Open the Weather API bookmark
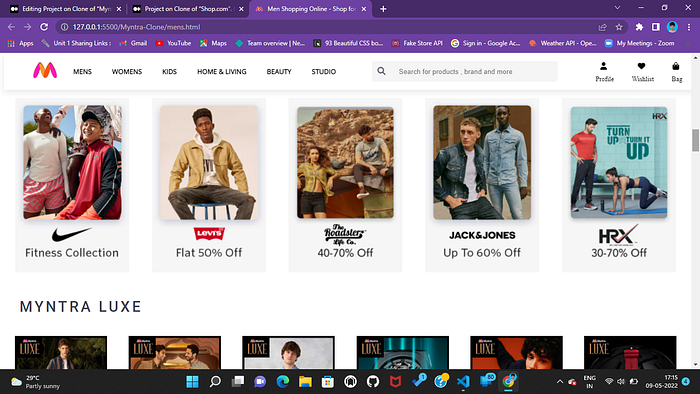Screen dimensions: 700x394 [562, 43]
